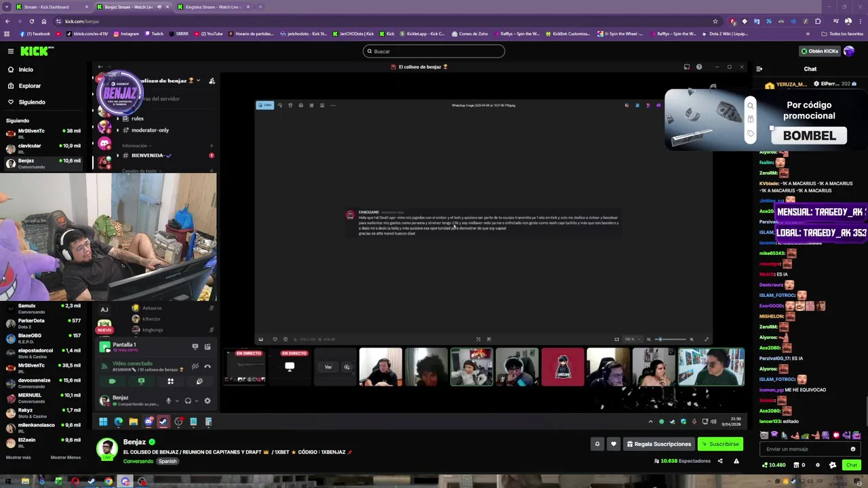Open the Chrome tab search dropdown
This screenshot has height=488, width=868.
point(6,7)
